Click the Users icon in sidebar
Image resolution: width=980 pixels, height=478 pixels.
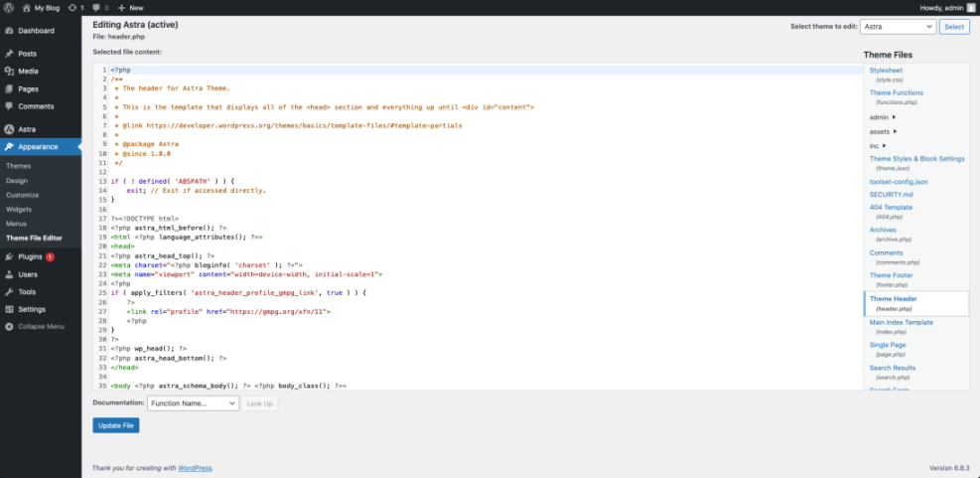(x=9, y=274)
